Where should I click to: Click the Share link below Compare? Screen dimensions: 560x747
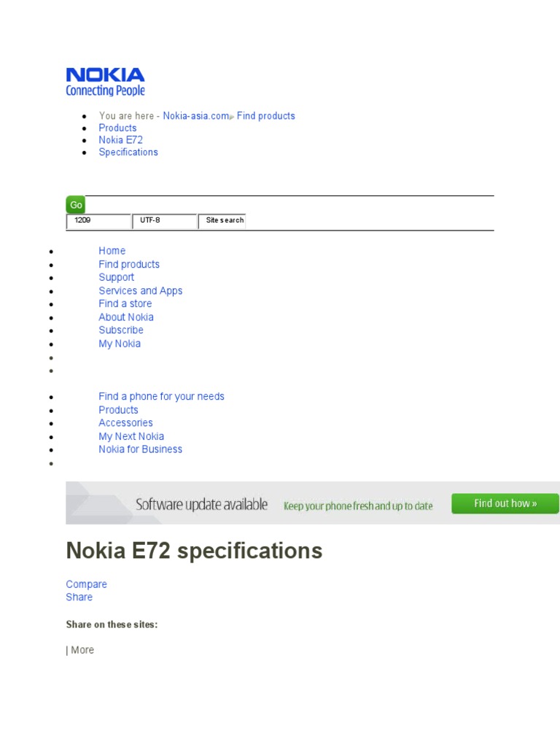click(79, 597)
